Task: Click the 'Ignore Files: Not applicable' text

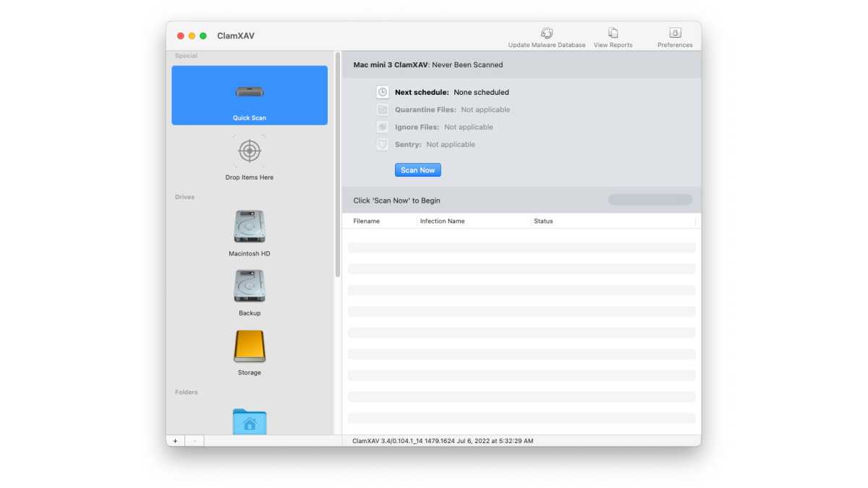Action: click(444, 127)
